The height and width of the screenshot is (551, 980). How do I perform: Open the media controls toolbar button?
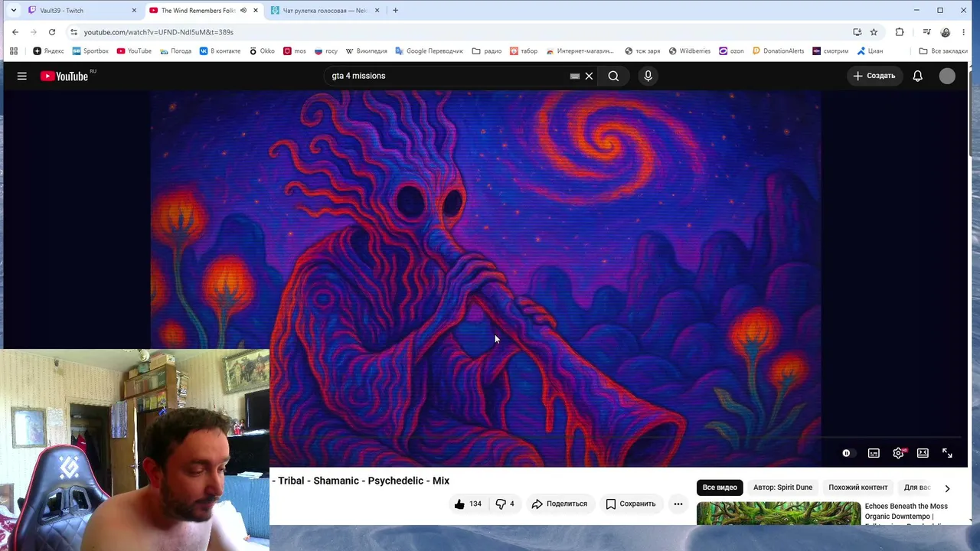coord(926,32)
